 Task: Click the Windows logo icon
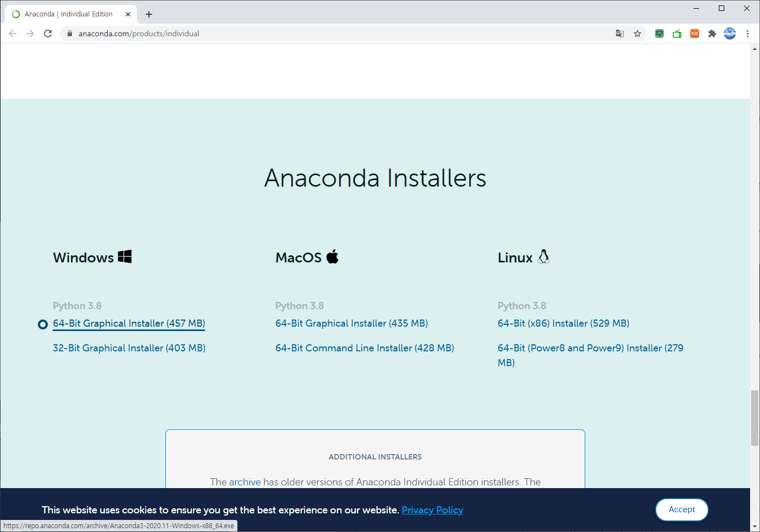point(125,256)
